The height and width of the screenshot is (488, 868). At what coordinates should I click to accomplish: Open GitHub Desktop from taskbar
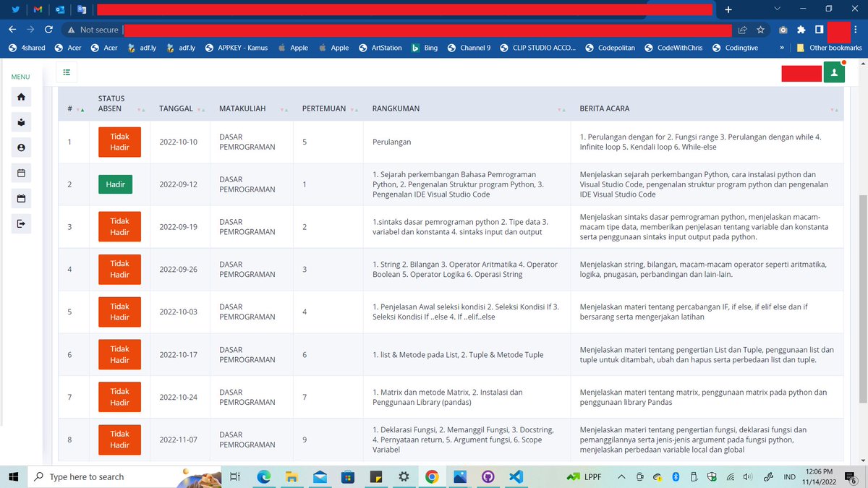pyautogui.click(x=488, y=476)
